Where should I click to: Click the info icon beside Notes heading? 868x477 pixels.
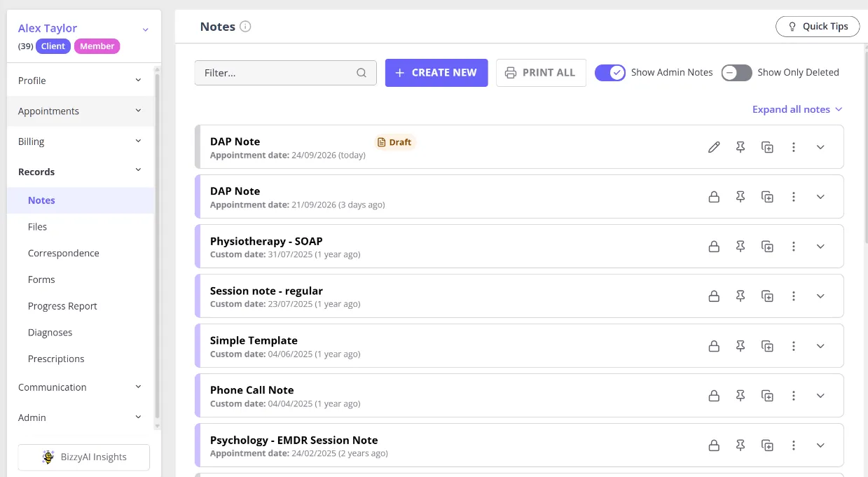245,27
